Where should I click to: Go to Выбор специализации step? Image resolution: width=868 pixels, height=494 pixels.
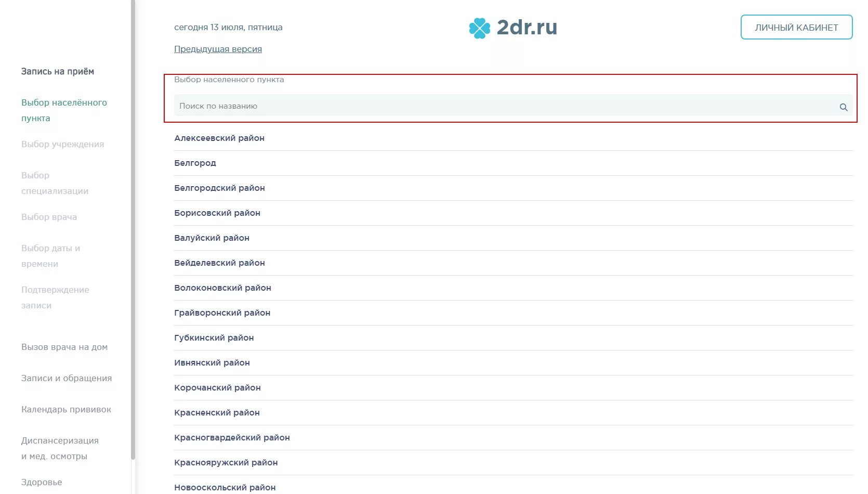tap(55, 183)
